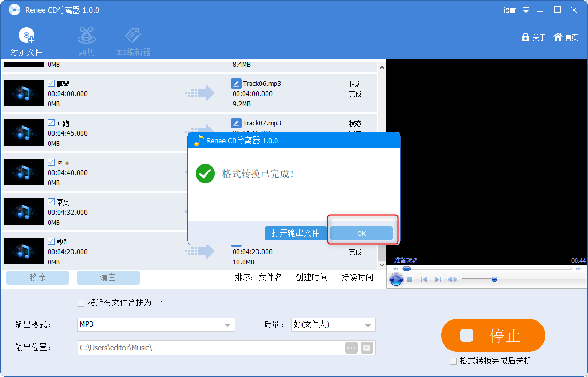Select thumbnail of 00:04:00.000 track
588x377 pixels.
(25, 93)
